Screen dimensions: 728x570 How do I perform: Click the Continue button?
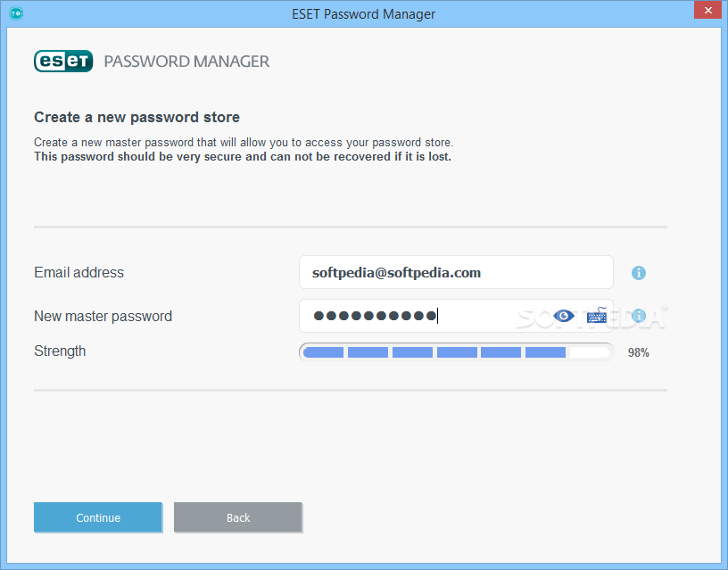point(98,517)
